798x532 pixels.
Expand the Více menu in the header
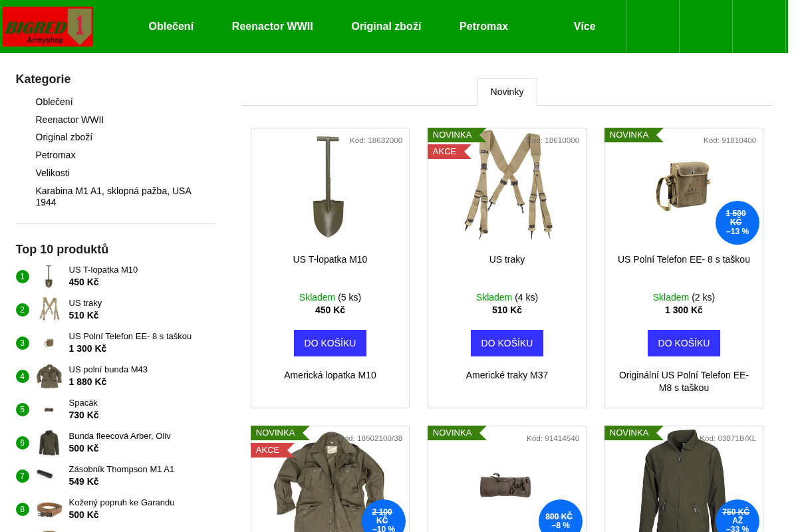pyautogui.click(x=585, y=27)
